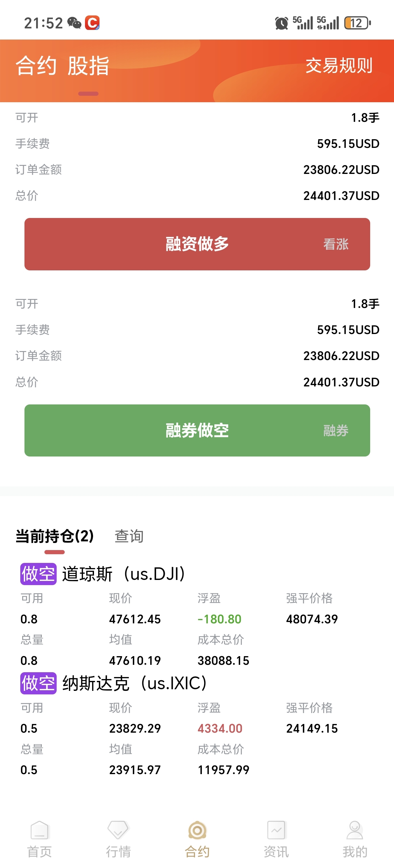This screenshot has height=868, width=394.
Task: Switch to the 股指 tab
Action: [x=89, y=65]
